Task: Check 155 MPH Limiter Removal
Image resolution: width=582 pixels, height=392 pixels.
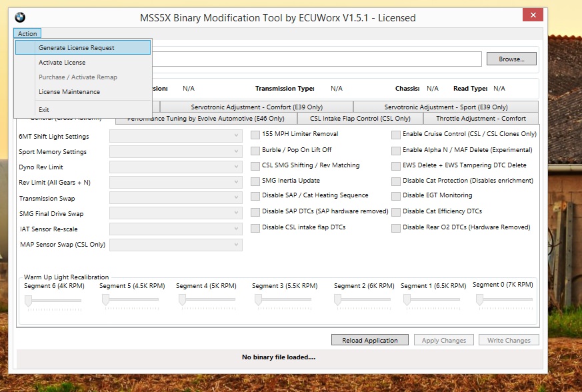Action: (255, 135)
